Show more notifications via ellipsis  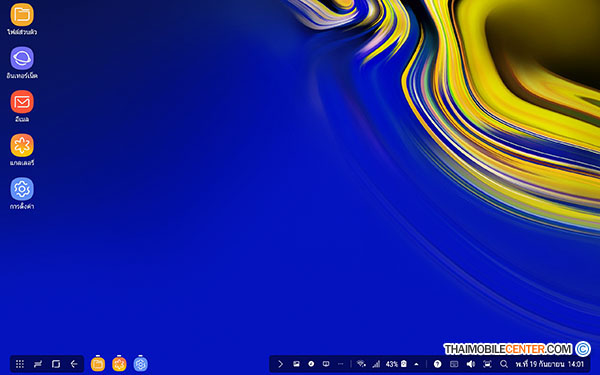click(x=341, y=364)
